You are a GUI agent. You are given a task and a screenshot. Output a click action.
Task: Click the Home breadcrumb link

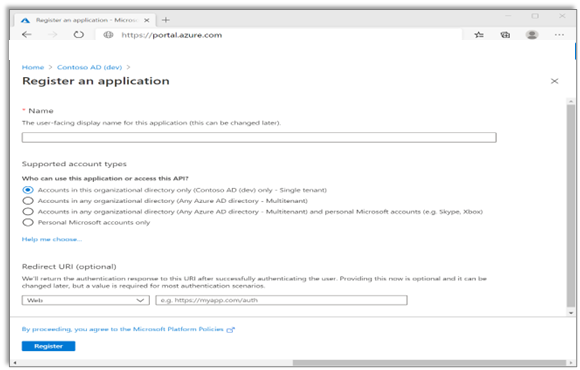click(33, 67)
